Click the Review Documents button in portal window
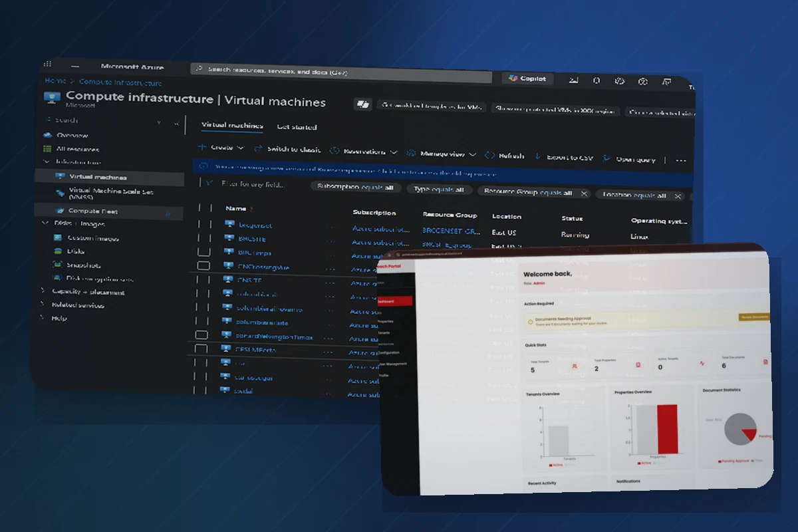798x532 pixels. coord(754,317)
